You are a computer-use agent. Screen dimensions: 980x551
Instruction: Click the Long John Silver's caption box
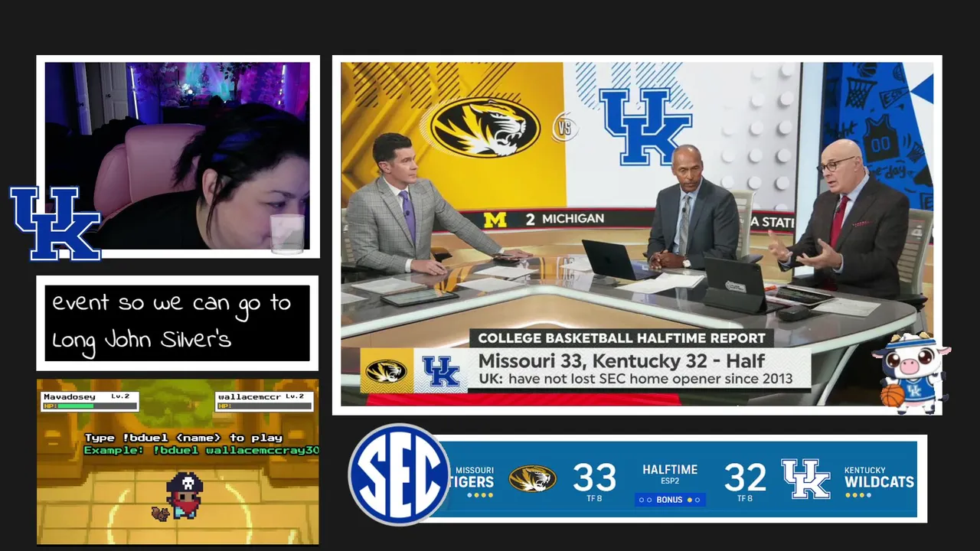coord(178,322)
